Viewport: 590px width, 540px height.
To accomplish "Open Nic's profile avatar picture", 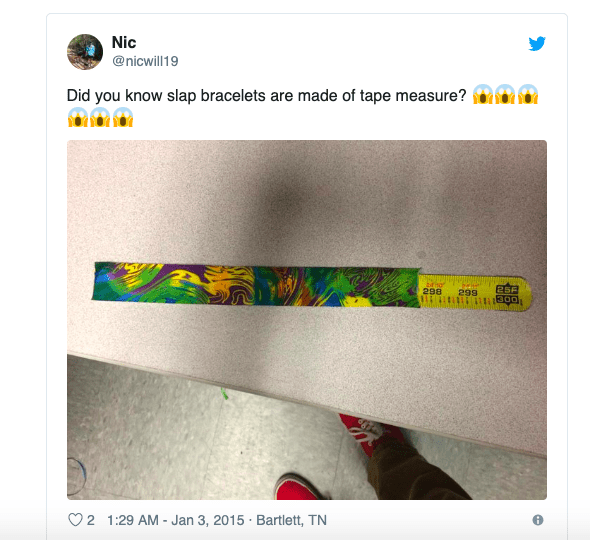I will click(x=85, y=52).
